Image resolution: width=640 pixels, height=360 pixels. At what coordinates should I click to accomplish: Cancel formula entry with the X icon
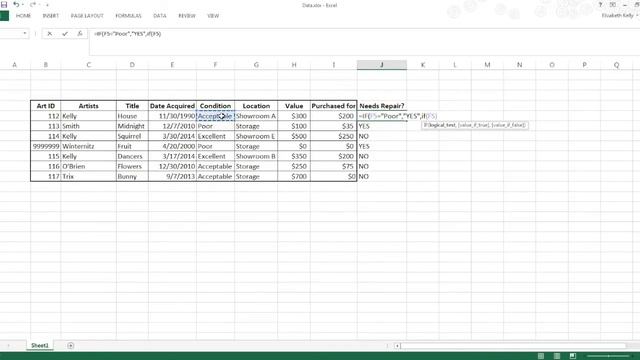pyautogui.click(x=49, y=34)
